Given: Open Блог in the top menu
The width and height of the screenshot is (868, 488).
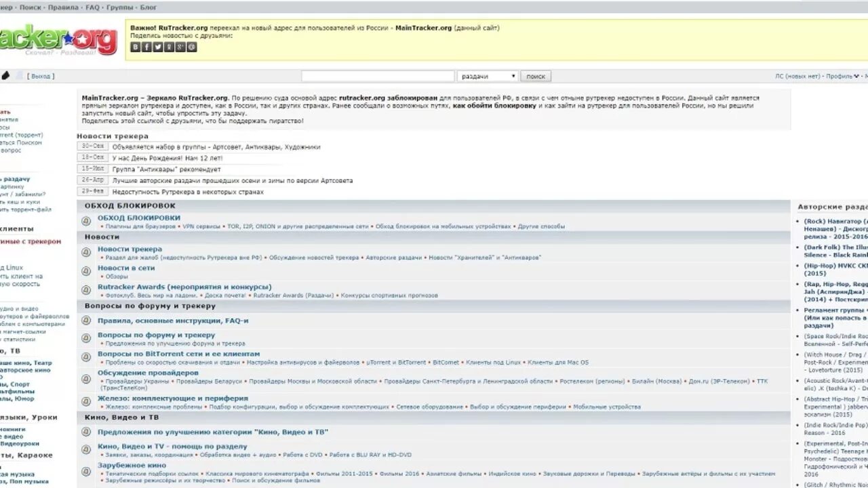Looking at the screenshot, I should coord(148,7).
